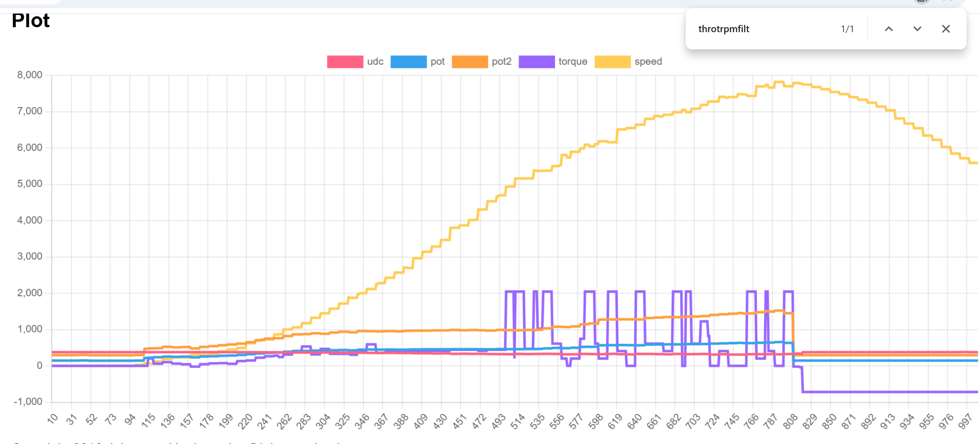This screenshot has width=980, height=444.
Task: Hide torque series via its purple swatch
Action: pyautogui.click(x=536, y=62)
